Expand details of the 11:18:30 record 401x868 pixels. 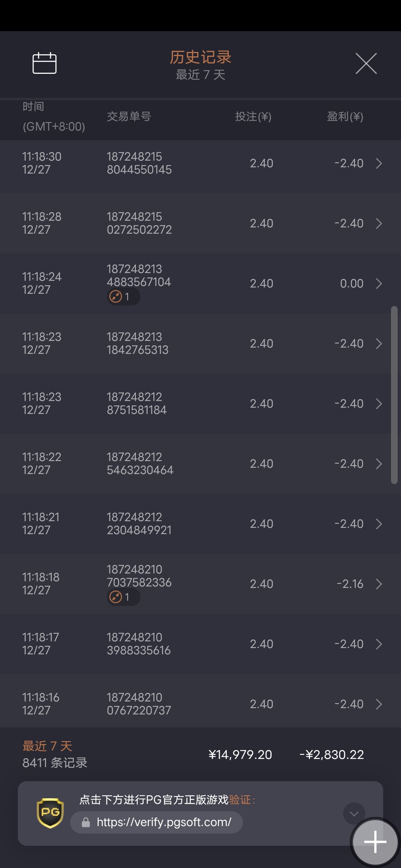pyautogui.click(x=379, y=163)
